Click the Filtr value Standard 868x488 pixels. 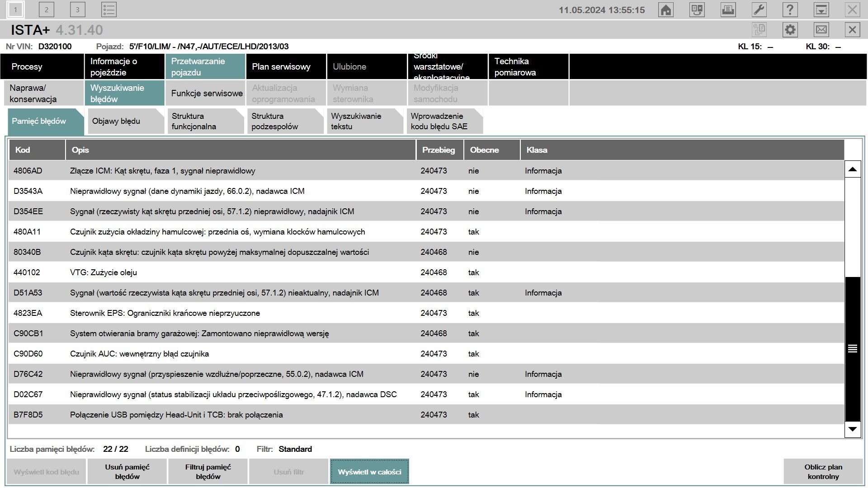click(x=295, y=449)
